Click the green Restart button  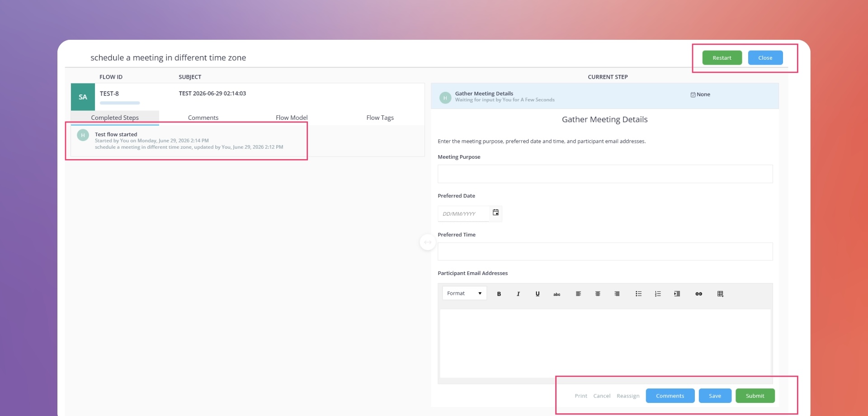pyautogui.click(x=722, y=58)
